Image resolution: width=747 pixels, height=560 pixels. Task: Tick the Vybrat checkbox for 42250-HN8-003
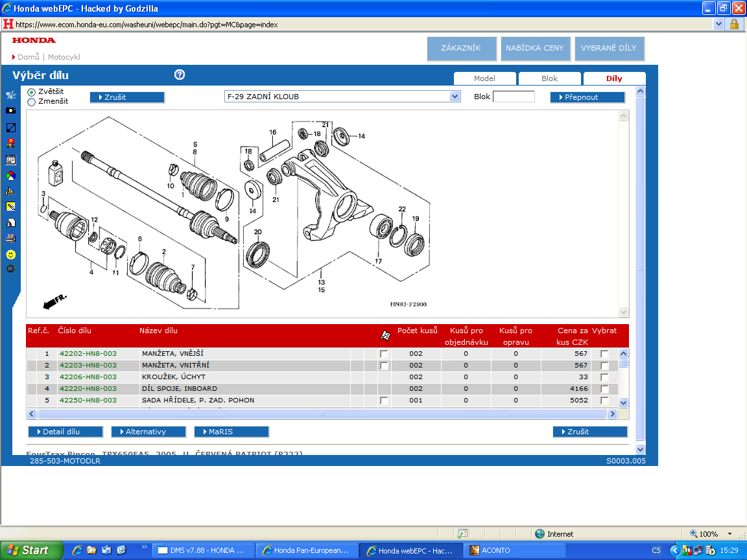pyautogui.click(x=604, y=401)
